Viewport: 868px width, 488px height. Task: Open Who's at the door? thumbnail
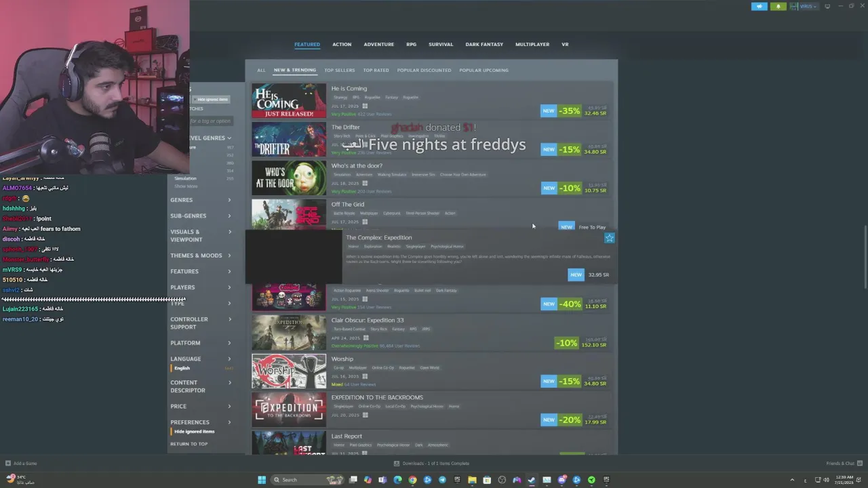pyautogui.click(x=289, y=178)
